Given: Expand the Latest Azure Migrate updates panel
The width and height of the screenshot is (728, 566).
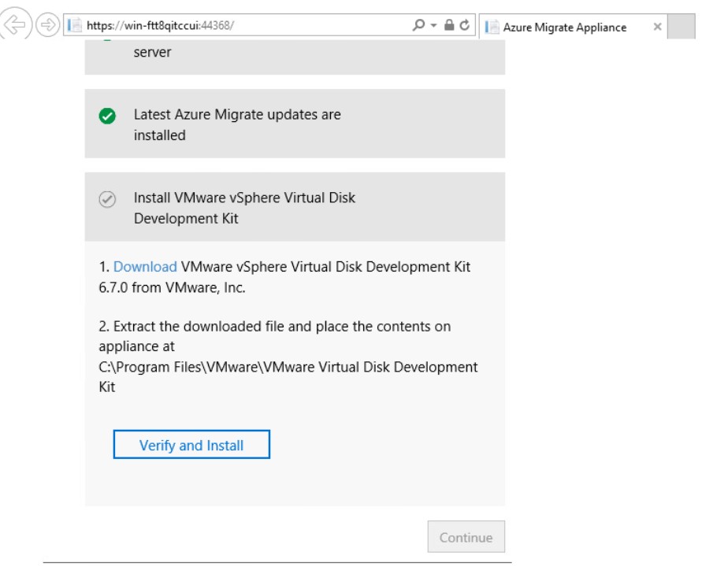Looking at the screenshot, I should coord(295,124).
